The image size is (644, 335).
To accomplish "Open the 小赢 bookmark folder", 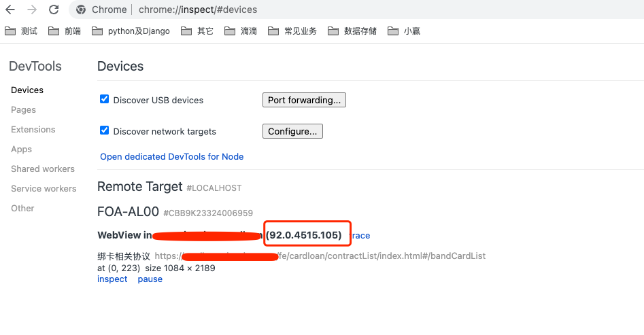I will [x=404, y=31].
